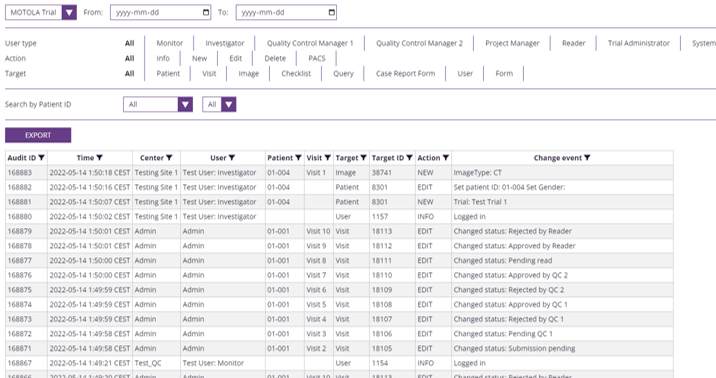The image size is (716, 378).
Task: Click 'Changed status: Pending read' cell
Action: (x=562, y=260)
